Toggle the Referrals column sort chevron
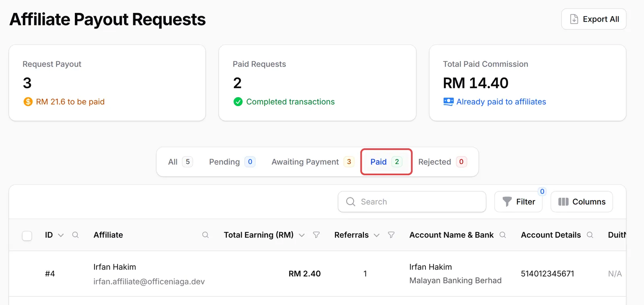644x305 pixels. point(377,235)
